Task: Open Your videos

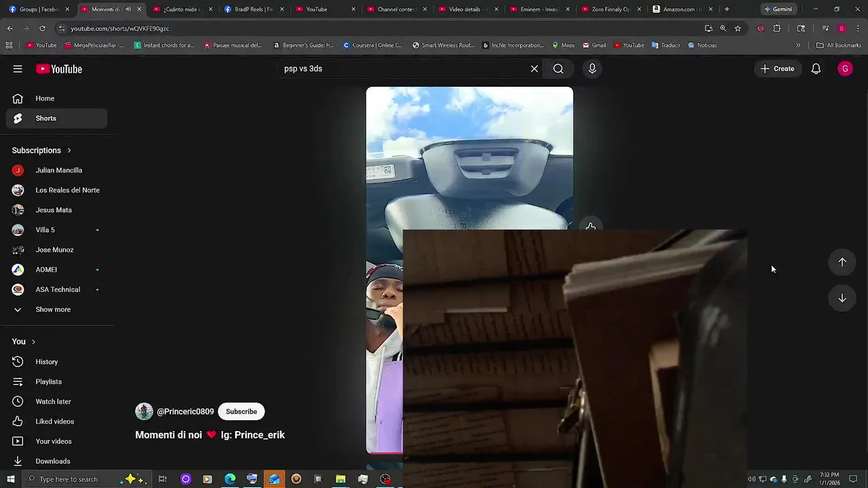Action: 57,441
